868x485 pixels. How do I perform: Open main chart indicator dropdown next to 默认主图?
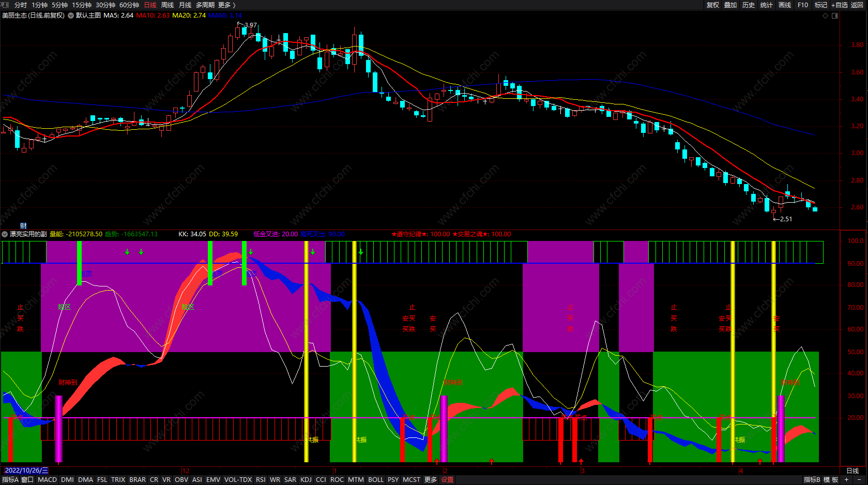pyautogui.click(x=71, y=16)
